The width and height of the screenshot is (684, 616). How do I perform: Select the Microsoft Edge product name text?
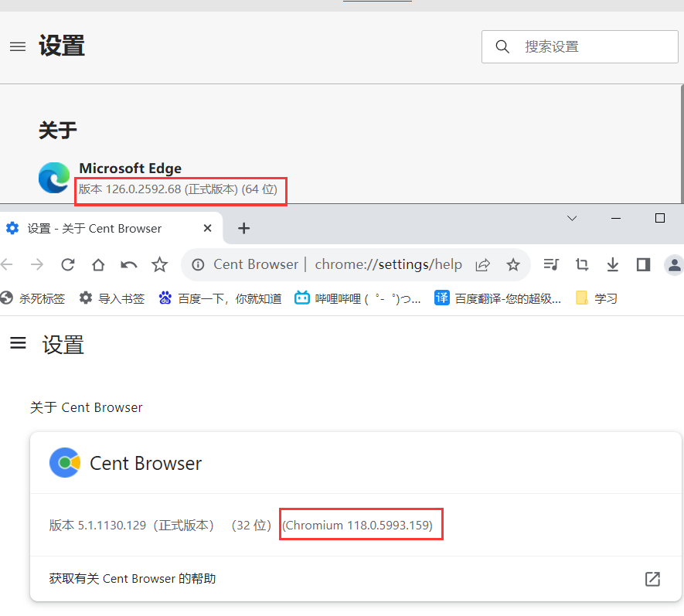point(130,168)
